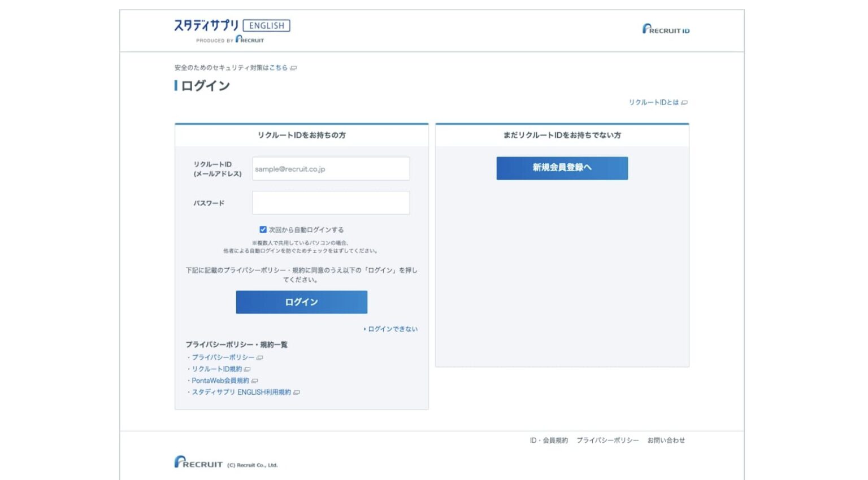Open footer ID・会員規約 link
The width and height of the screenshot is (868, 480).
[x=549, y=440]
